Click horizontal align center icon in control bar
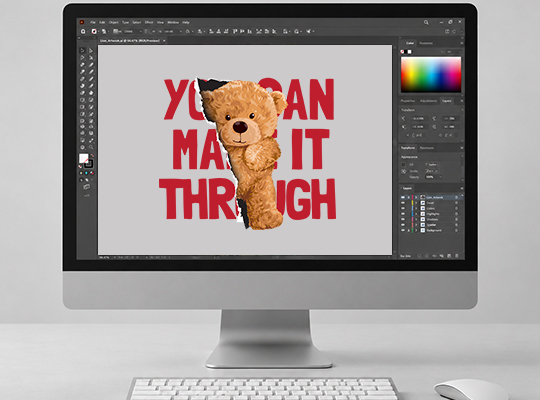Screen dimensions: 540x400 [x=219, y=31]
